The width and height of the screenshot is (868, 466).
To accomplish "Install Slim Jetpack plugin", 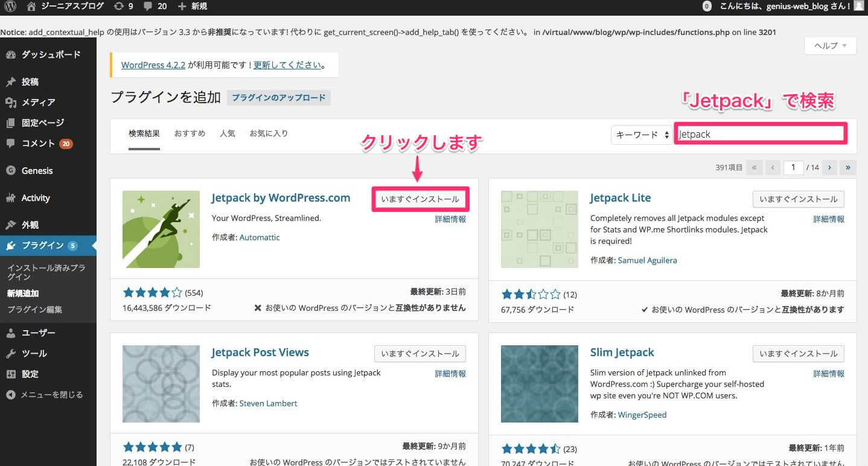I will pos(799,354).
